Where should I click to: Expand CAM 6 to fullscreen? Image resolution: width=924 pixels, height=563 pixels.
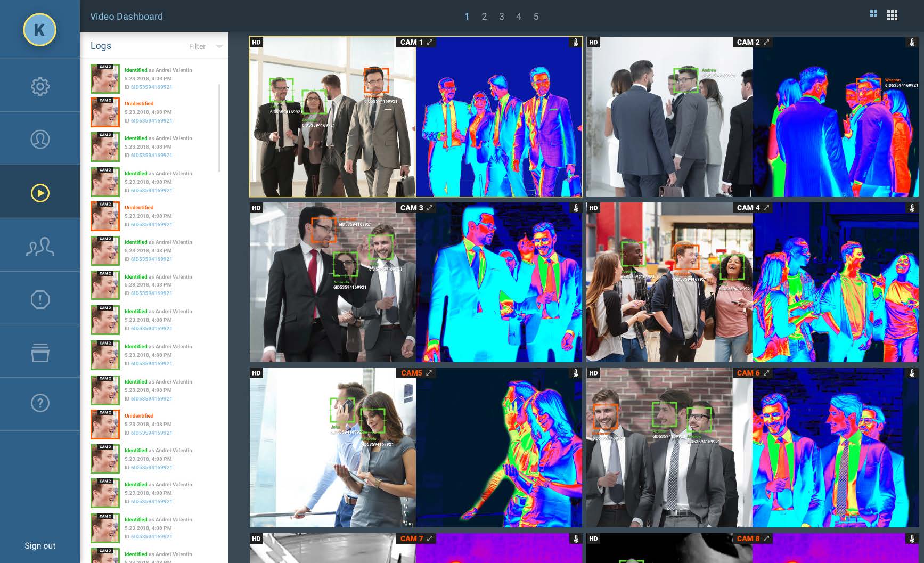pos(766,373)
